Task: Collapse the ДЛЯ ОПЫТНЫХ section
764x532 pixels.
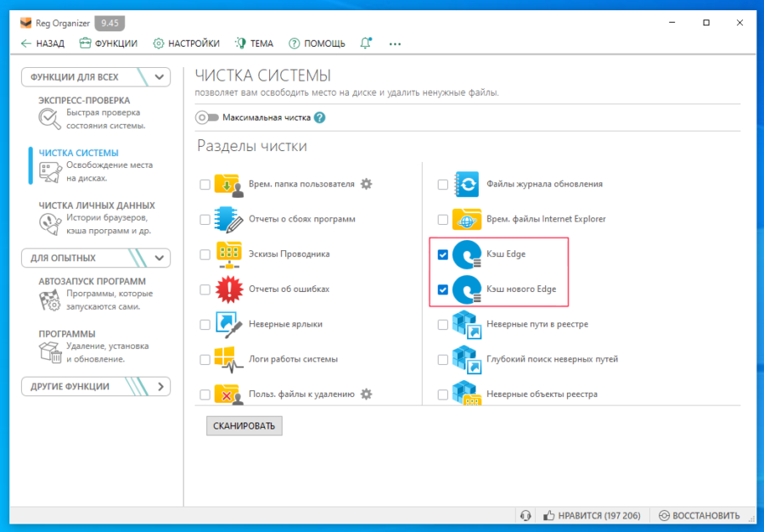Action: click(x=96, y=258)
